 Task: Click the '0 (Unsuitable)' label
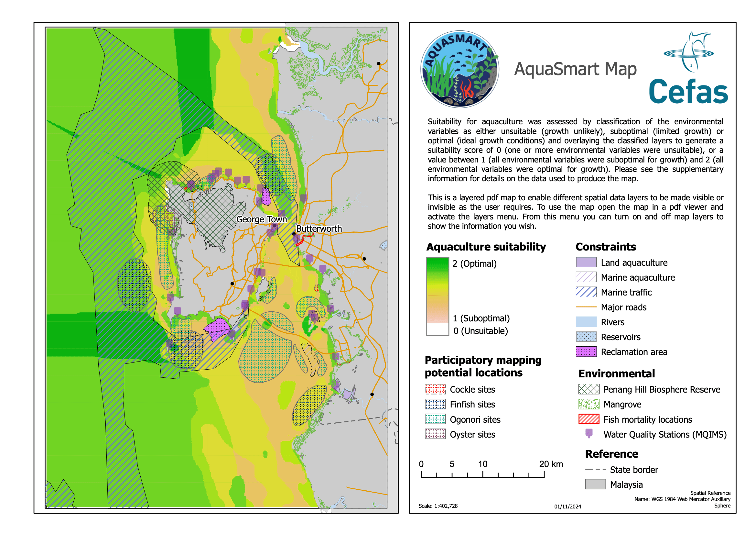(x=481, y=331)
